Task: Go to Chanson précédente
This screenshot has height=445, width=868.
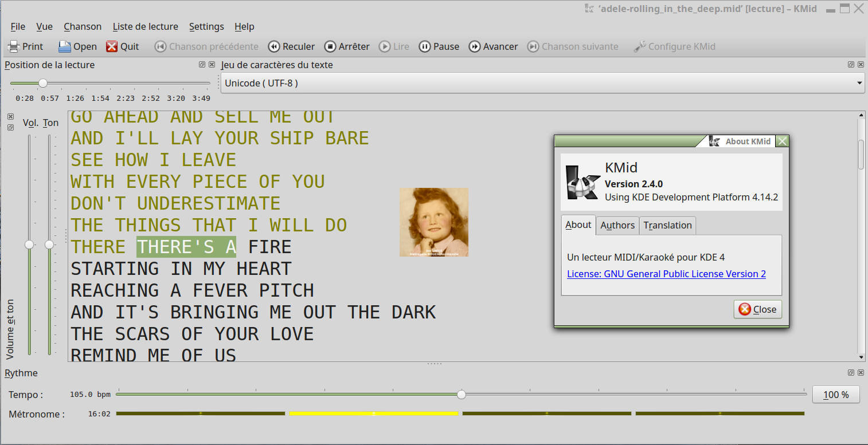Action: tap(206, 46)
